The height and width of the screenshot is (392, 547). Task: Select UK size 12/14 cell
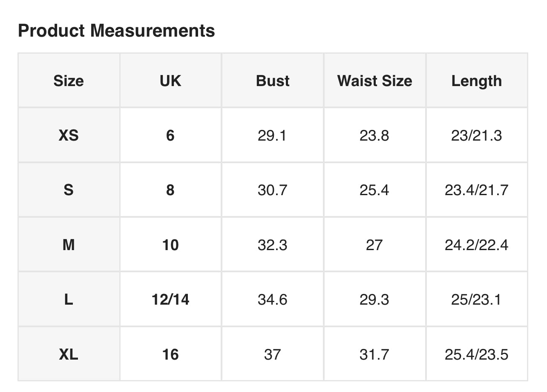[170, 300]
